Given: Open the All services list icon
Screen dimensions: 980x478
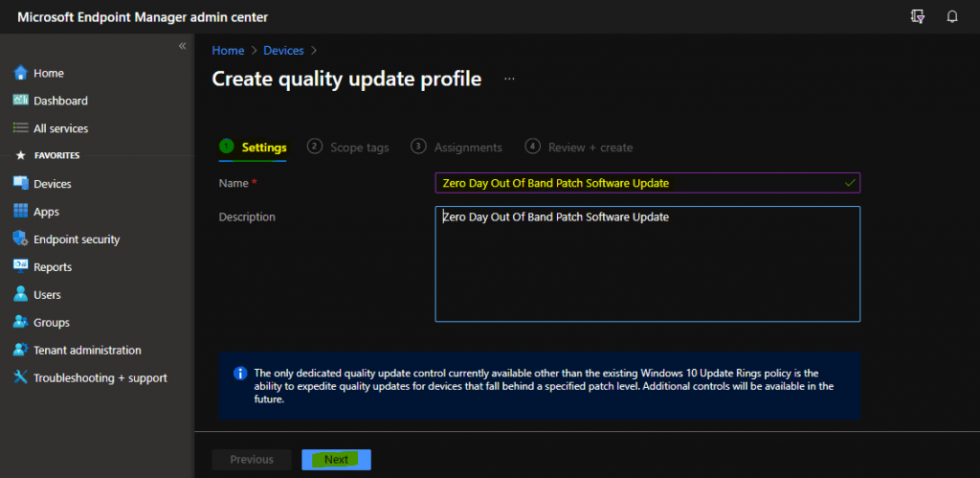Looking at the screenshot, I should (x=21, y=127).
